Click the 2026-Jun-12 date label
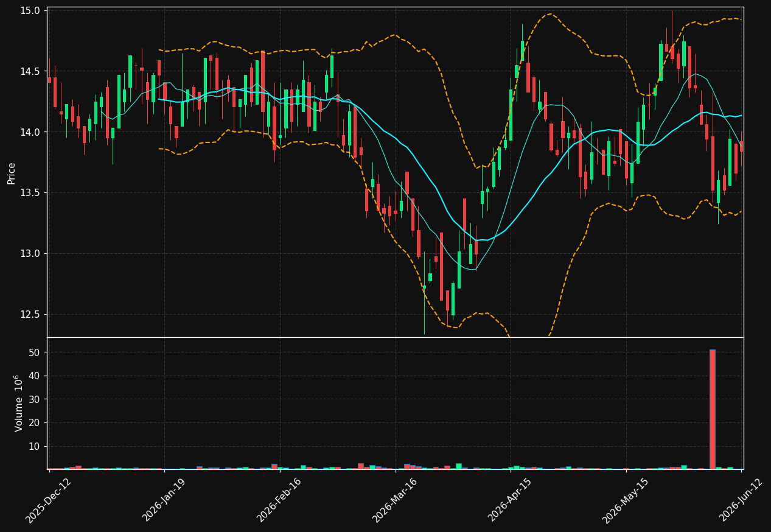 (741, 500)
